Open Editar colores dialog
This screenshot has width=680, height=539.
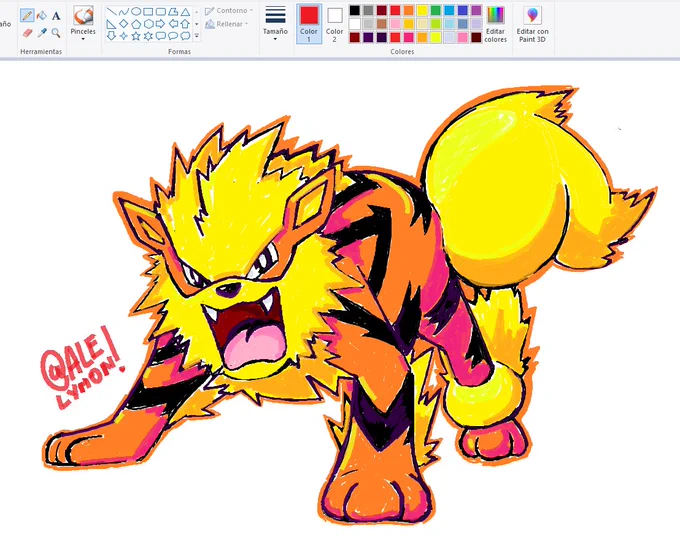tap(496, 24)
